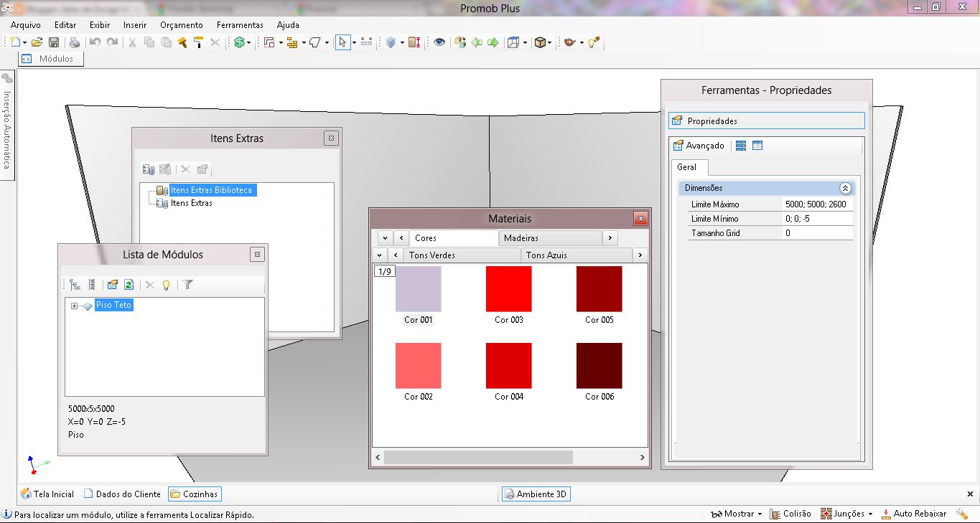Select the arrow pointer selection tool
The width and height of the screenshot is (980, 523).
coord(342,43)
